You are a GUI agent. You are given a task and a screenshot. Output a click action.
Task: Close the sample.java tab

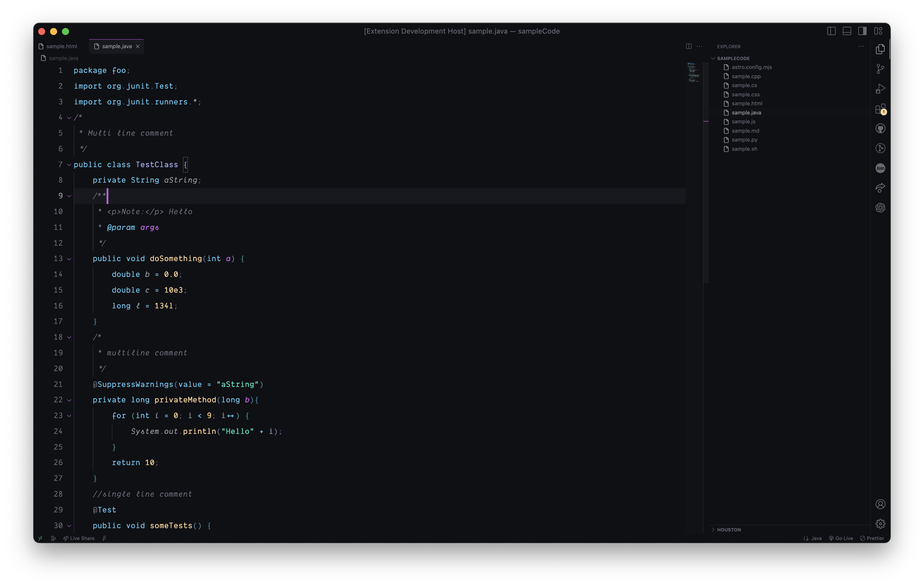138,46
